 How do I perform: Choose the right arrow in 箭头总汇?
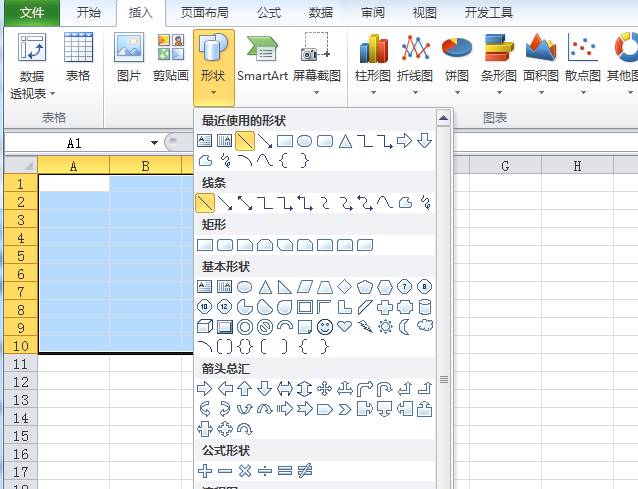pos(204,389)
